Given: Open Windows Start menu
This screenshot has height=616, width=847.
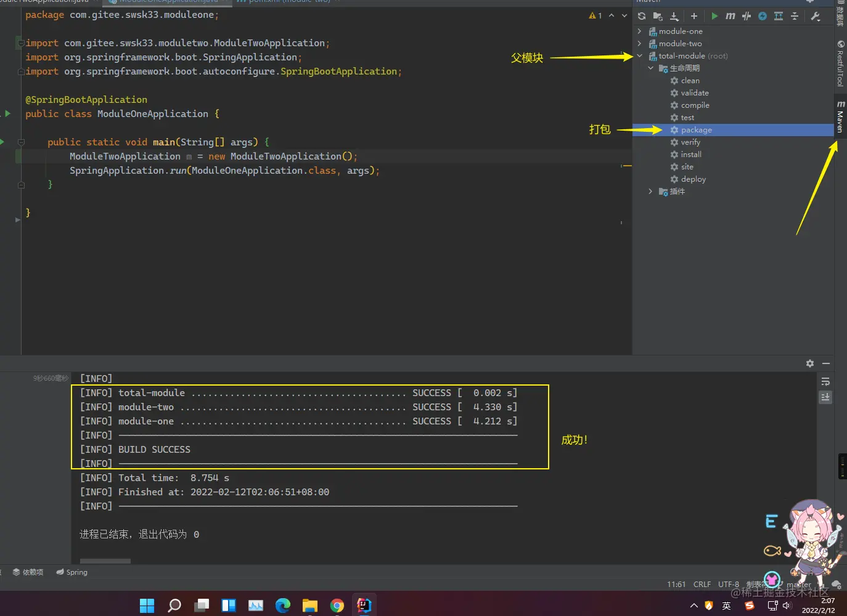Looking at the screenshot, I should click(147, 606).
